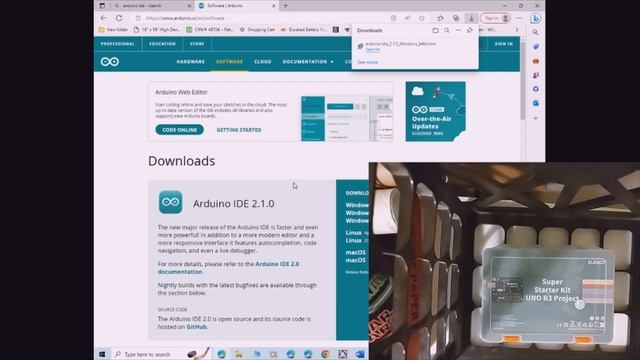Show more bookmarks with overflow chevron
640x360 pixels.
[517, 30]
